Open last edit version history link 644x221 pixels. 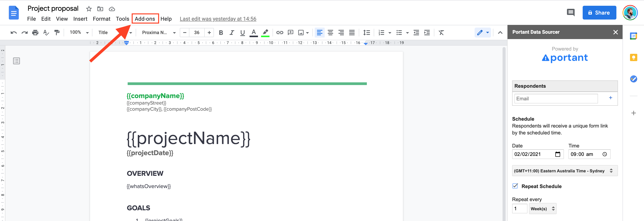pos(218,19)
